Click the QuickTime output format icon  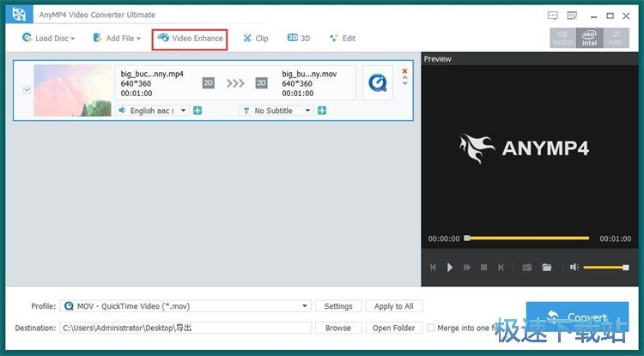378,82
